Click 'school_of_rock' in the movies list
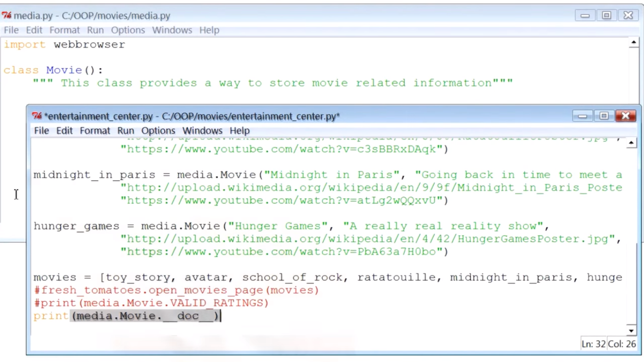This screenshot has height=362, width=644. tap(292, 277)
